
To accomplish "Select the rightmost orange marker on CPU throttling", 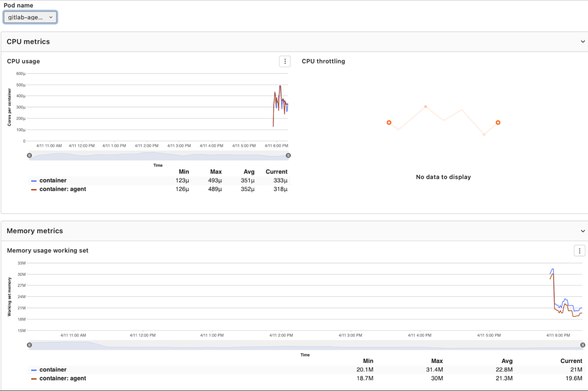I will coord(498,122).
